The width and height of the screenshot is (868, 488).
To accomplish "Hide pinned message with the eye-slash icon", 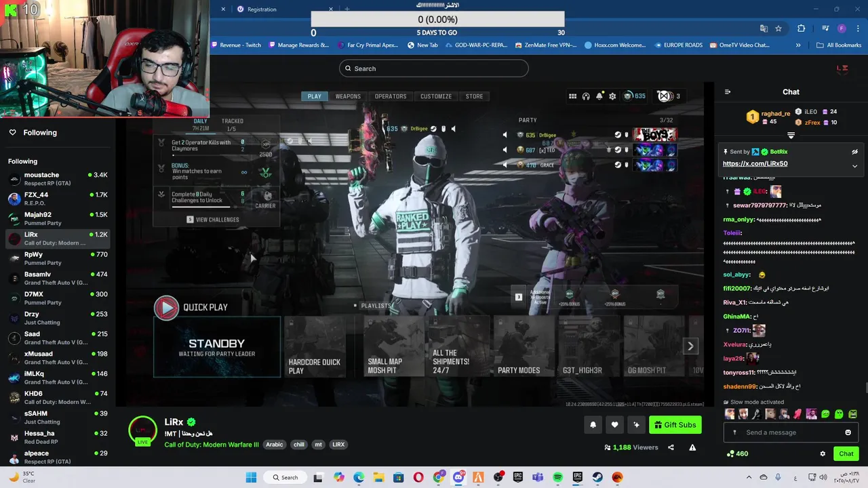I will point(854,152).
